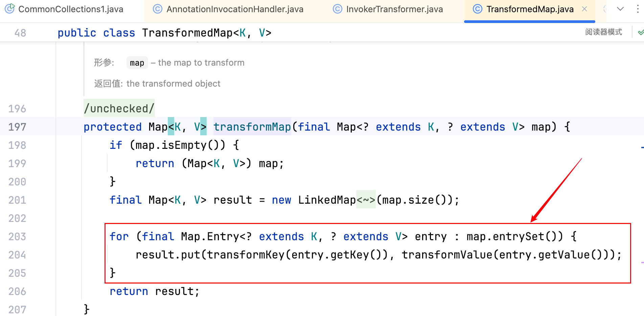Click the TransformedMap.java class icon
This screenshot has width=644, height=316.
(x=477, y=9)
